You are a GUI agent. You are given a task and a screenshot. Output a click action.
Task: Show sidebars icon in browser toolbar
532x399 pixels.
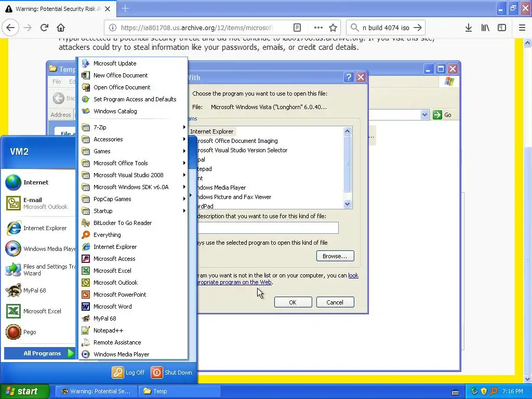[502, 28]
